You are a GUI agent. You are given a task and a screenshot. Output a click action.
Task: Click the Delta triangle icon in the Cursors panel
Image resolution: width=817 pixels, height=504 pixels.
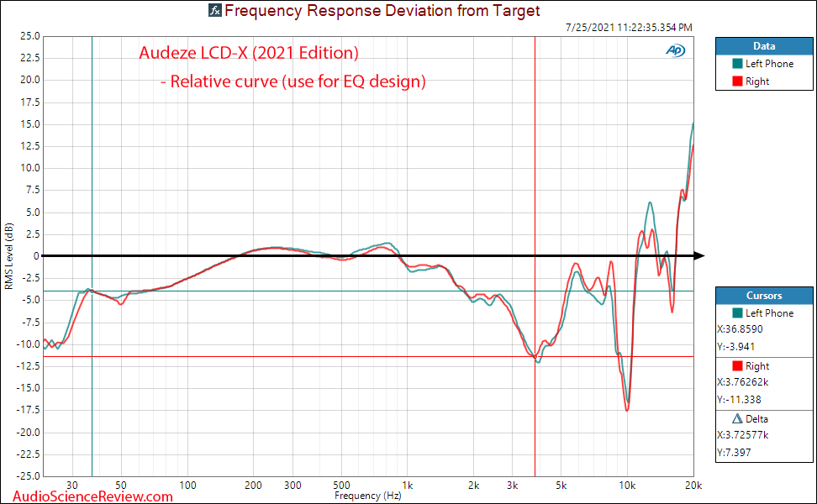coord(737,418)
